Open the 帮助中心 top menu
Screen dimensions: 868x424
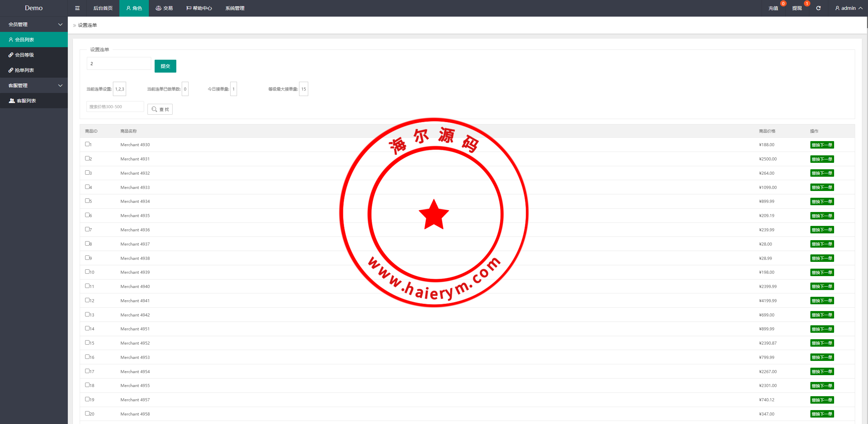(x=199, y=8)
